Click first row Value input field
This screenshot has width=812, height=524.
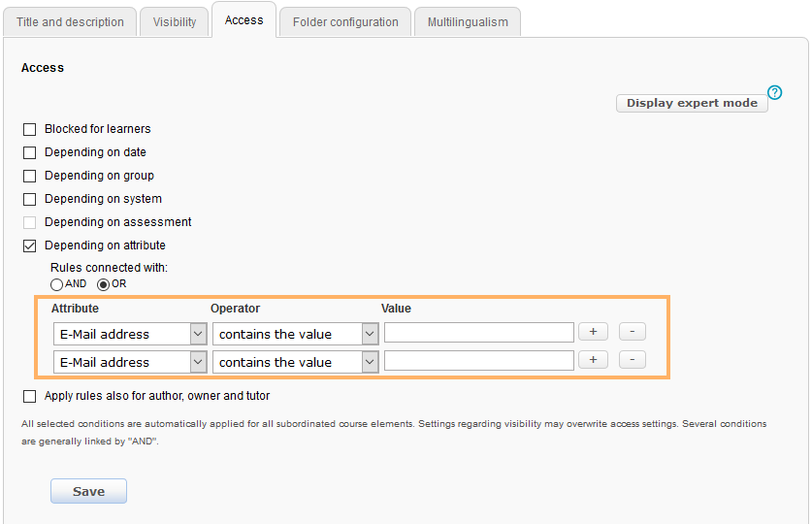(479, 333)
